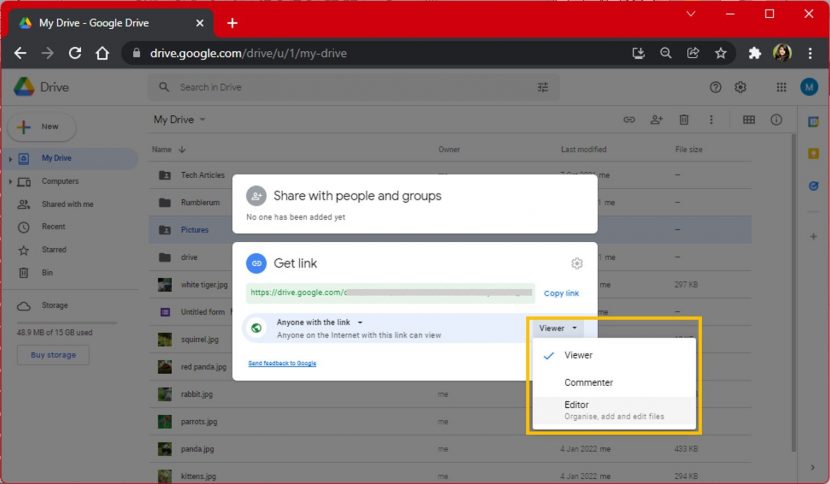Open Storage in sidebar
830x484 pixels.
[55, 306]
